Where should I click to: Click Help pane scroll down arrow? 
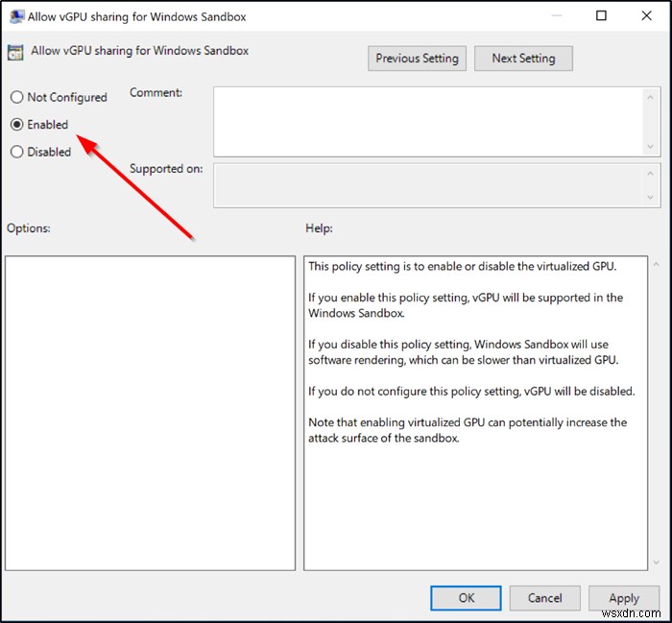[656, 563]
